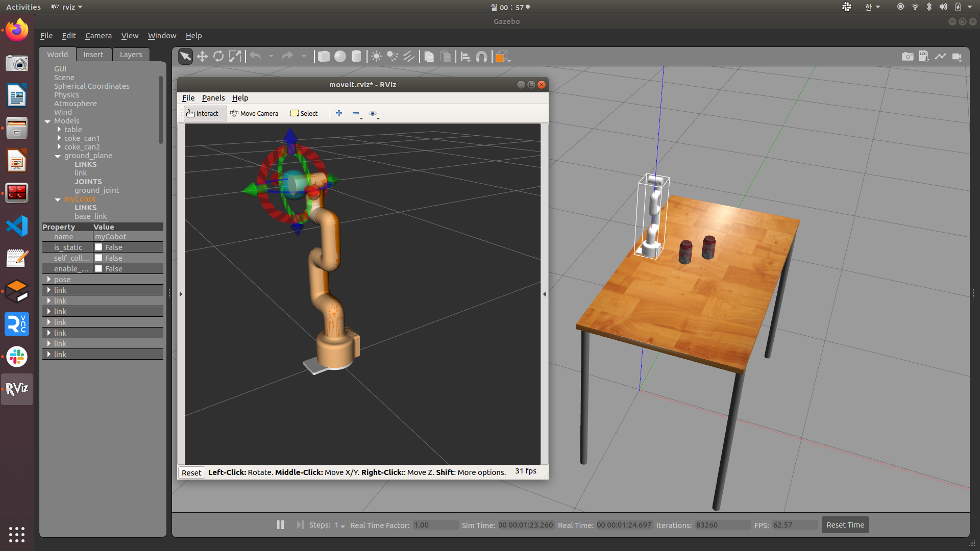
Task: Expand the pose property row
Action: 48,279
